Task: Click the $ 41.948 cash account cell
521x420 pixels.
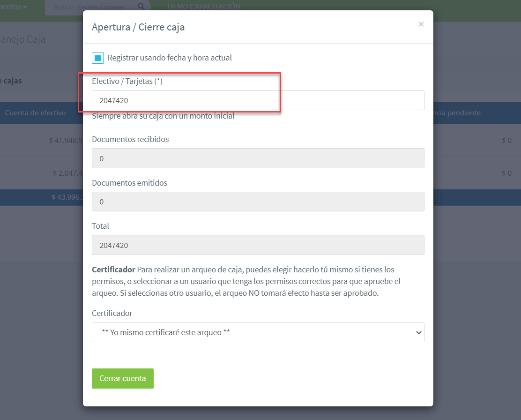Action: click(x=66, y=140)
